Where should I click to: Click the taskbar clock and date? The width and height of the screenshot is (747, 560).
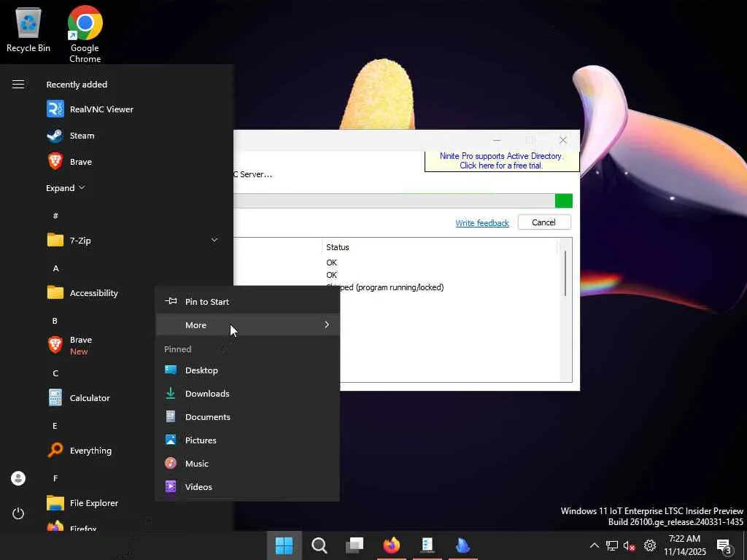[x=685, y=545]
